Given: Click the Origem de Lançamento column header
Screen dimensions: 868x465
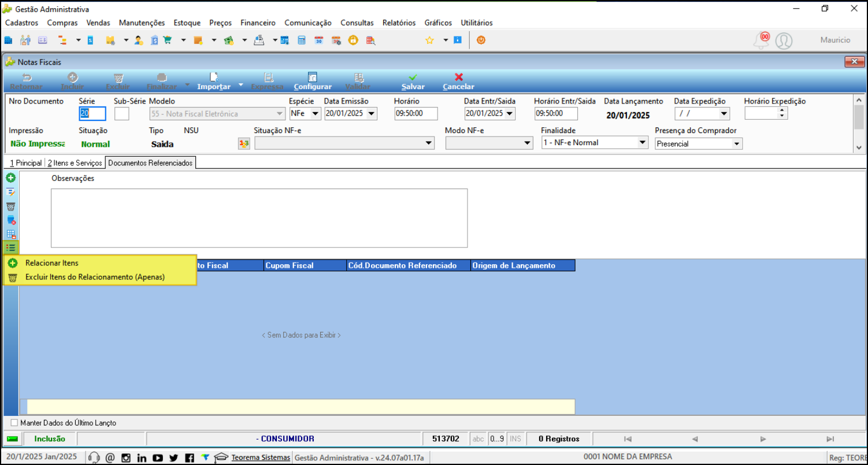Looking at the screenshot, I should (x=522, y=265).
